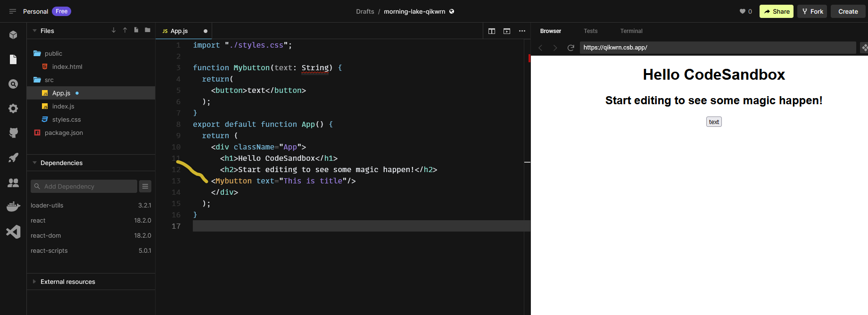
Task: Click the globe visibility icon beside sandbox name
Action: (452, 11)
